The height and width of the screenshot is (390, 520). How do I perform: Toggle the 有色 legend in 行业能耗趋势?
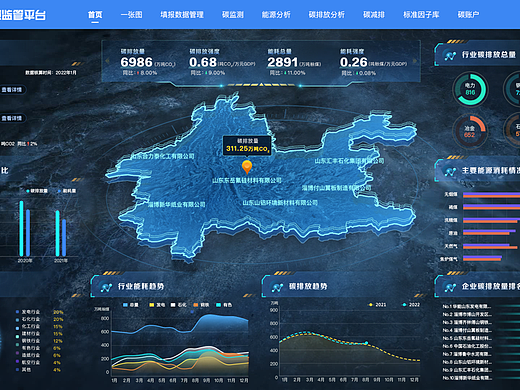coord(224,305)
